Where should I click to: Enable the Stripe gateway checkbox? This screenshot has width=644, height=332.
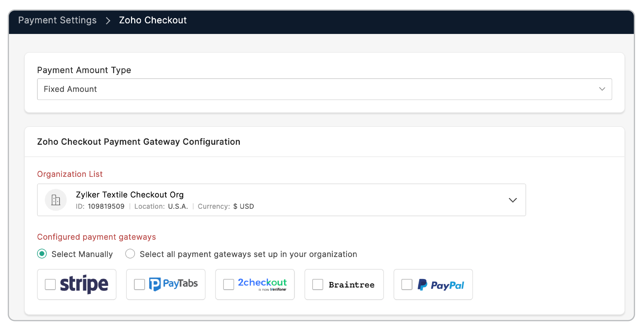(x=50, y=284)
